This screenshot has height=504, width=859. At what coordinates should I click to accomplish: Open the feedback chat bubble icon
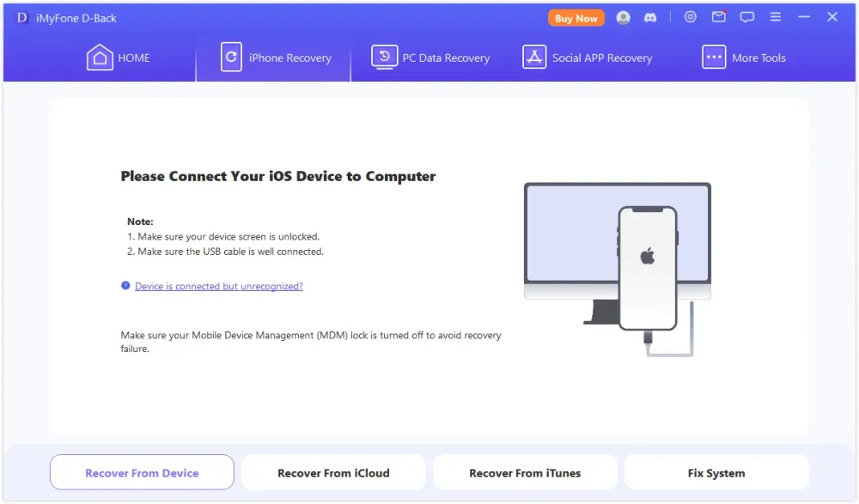coord(747,17)
